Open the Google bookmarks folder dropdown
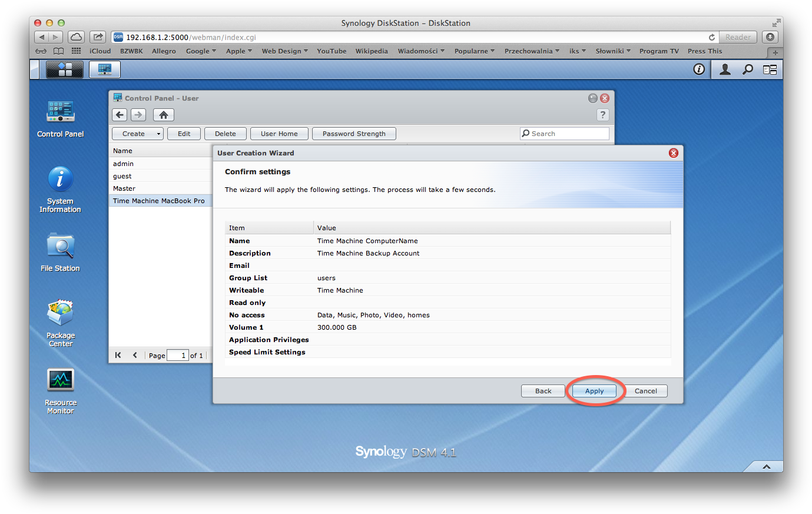The height and width of the screenshot is (514, 812). (x=201, y=51)
